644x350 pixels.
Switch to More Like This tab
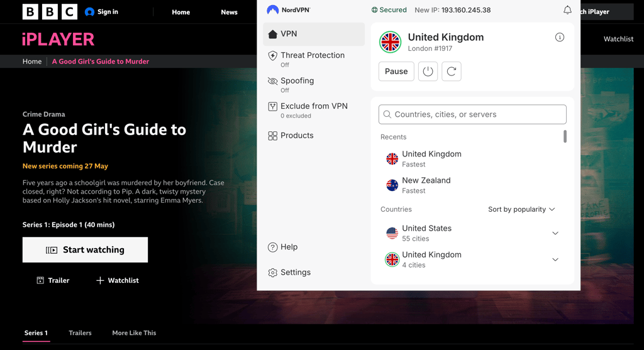pyautogui.click(x=134, y=333)
